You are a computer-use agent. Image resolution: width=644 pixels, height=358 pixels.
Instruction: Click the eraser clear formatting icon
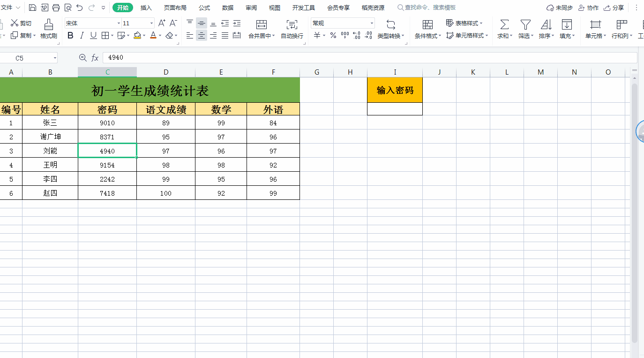(170, 35)
